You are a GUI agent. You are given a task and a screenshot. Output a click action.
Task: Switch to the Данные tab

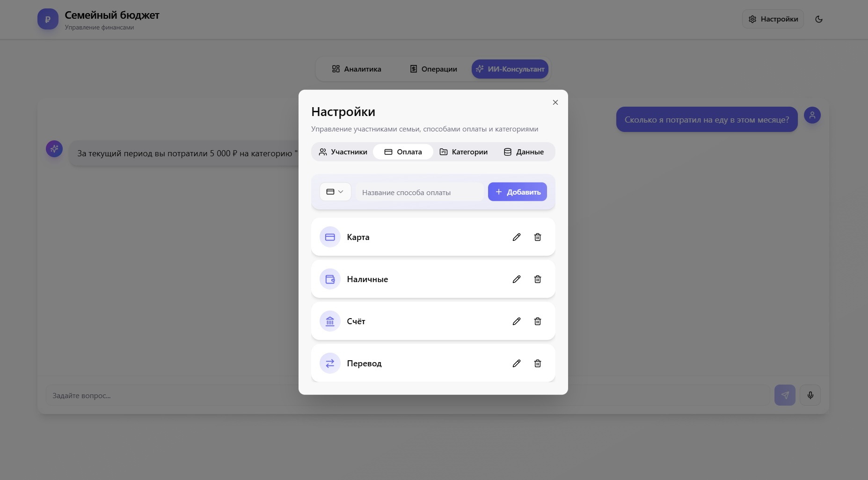point(524,152)
